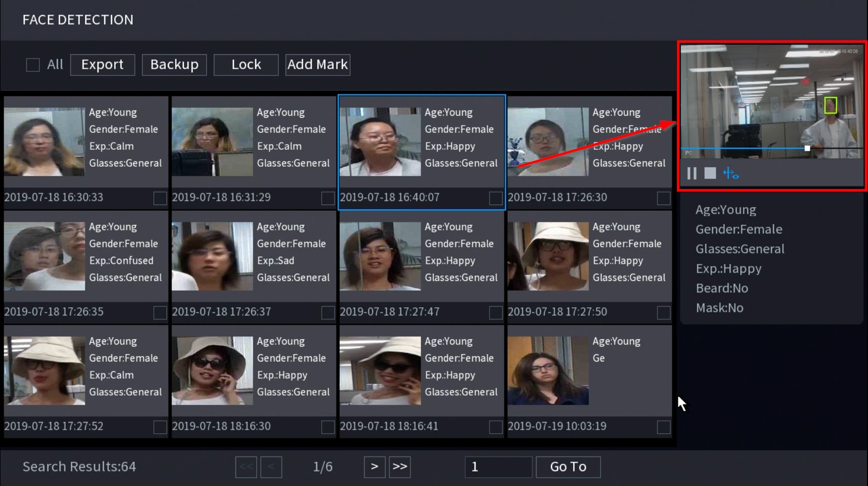The image size is (868, 486).
Task: Jump to the last results page
Action: tap(400, 467)
